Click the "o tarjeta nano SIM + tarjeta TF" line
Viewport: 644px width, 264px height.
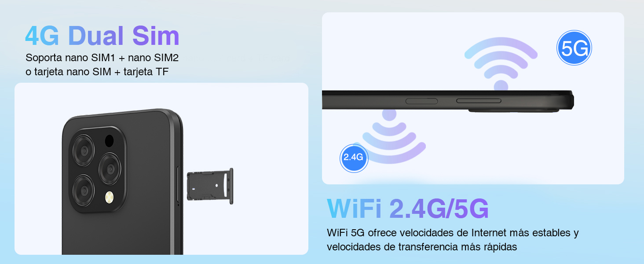(97, 72)
